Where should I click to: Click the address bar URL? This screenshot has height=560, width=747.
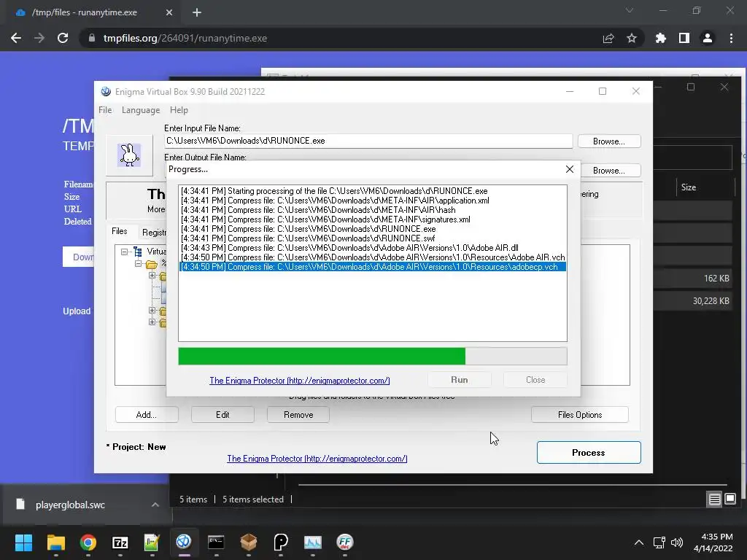click(x=185, y=38)
